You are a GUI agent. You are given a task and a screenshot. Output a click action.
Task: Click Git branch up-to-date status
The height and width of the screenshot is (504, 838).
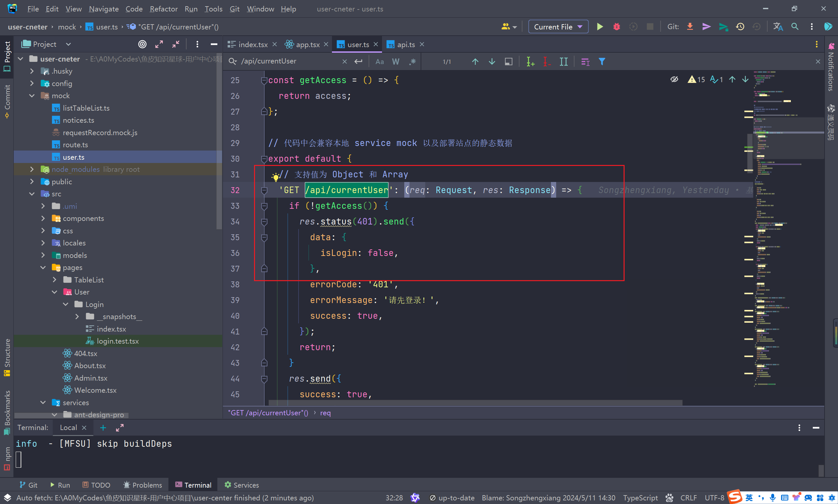point(452,498)
